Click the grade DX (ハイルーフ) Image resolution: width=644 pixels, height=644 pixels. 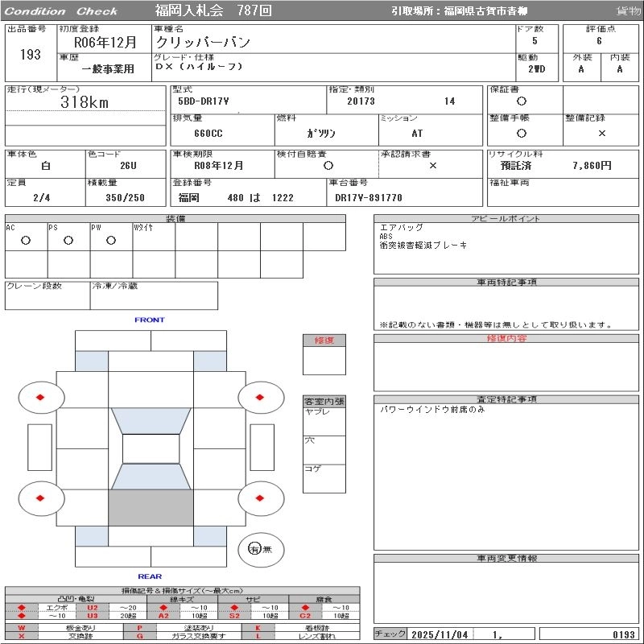[x=199, y=66]
